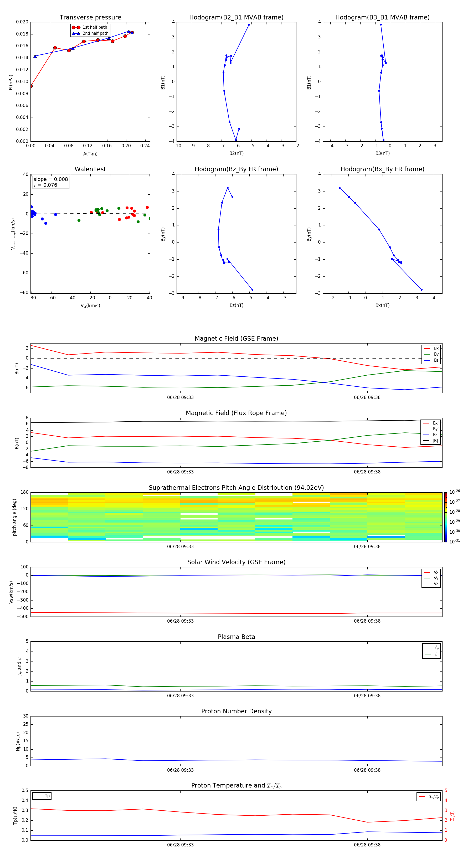Screen dimensions: 473x868
Task: Click the 'A(T·m)' x-axis label
Action: coord(90,154)
